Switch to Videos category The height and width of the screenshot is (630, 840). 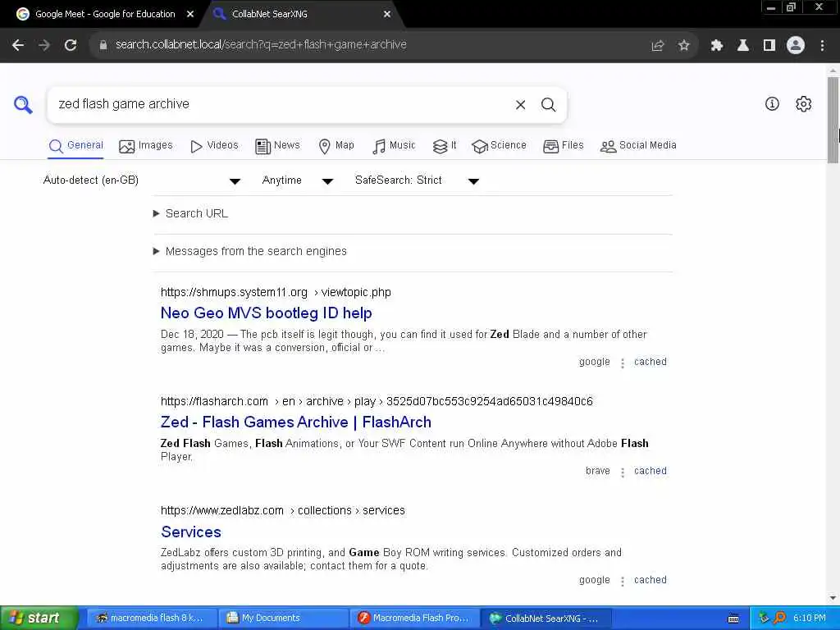[214, 146]
